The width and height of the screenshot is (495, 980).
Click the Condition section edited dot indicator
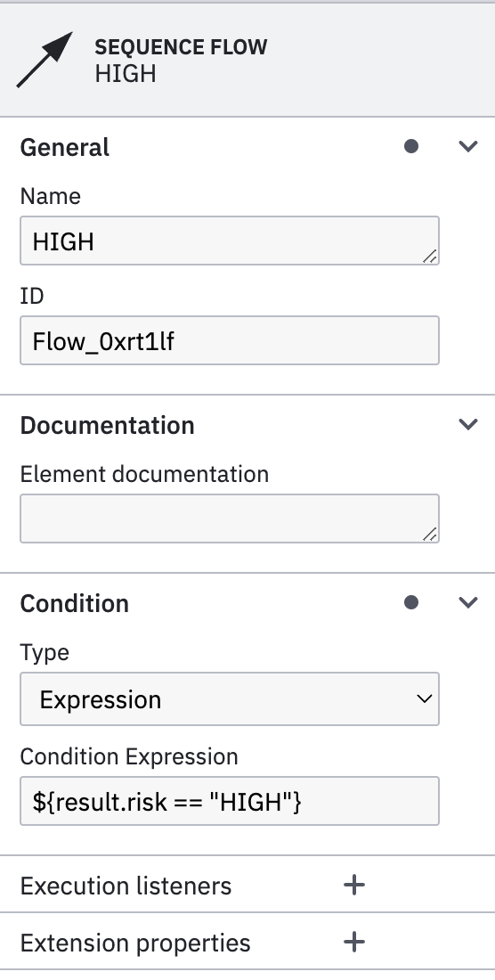tap(410, 602)
